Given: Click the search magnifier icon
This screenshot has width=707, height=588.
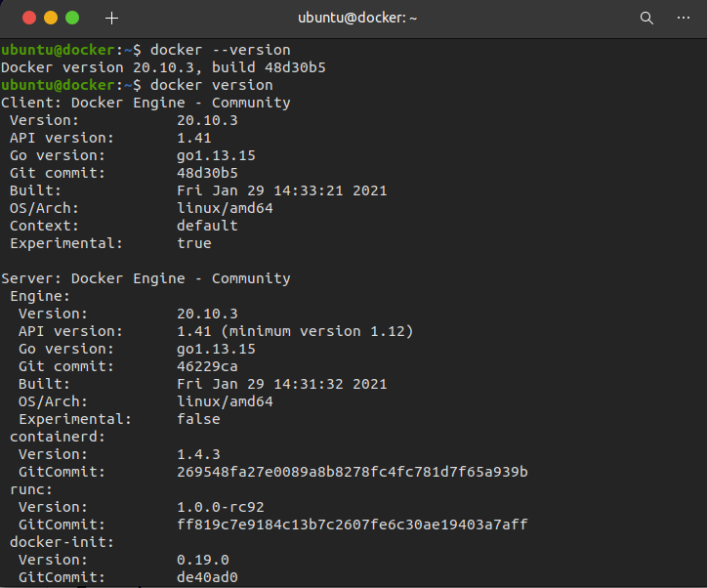Looking at the screenshot, I should [x=646, y=18].
